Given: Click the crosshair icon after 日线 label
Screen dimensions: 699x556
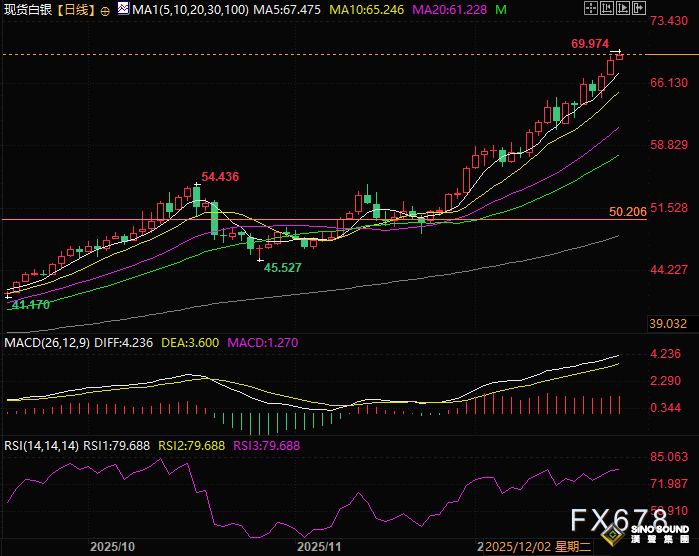Looking at the screenshot, I should pyautogui.click(x=106, y=10).
